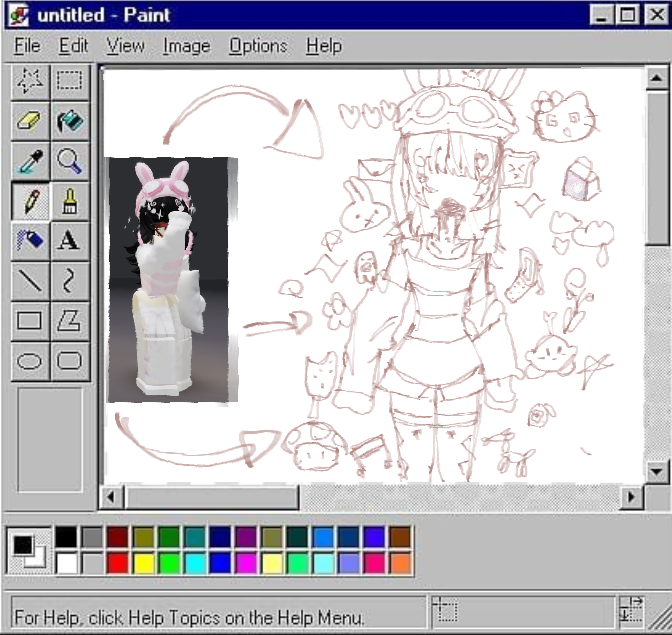Pick the bright red color swatch

[x=118, y=563]
